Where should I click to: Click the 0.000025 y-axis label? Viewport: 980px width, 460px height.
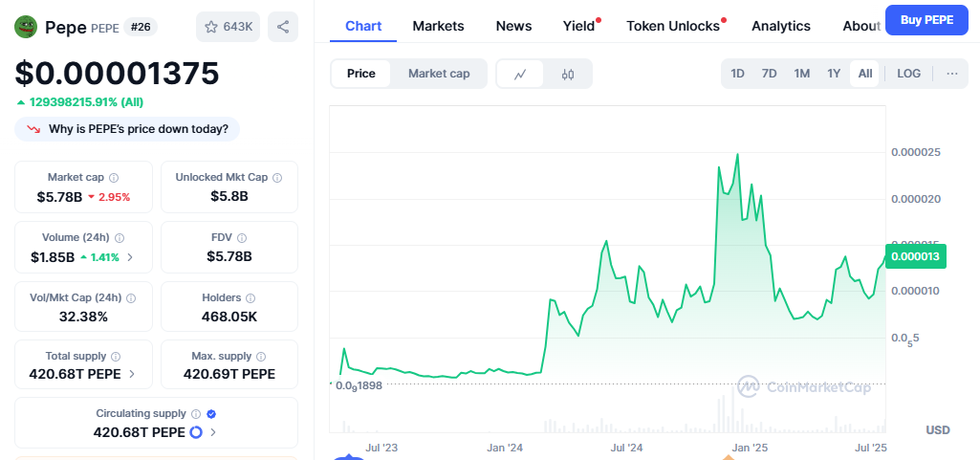916,152
